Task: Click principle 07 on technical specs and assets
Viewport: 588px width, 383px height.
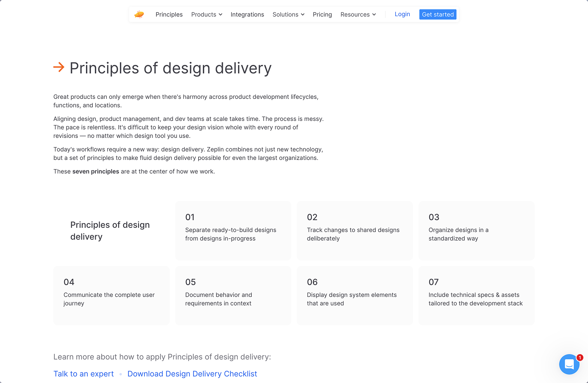Action: point(476,295)
